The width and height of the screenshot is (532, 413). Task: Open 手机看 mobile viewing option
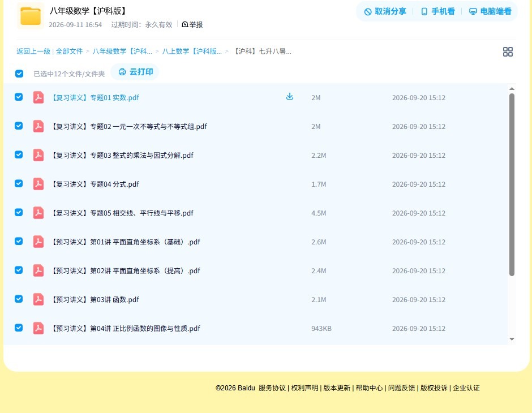coord(437,11)
